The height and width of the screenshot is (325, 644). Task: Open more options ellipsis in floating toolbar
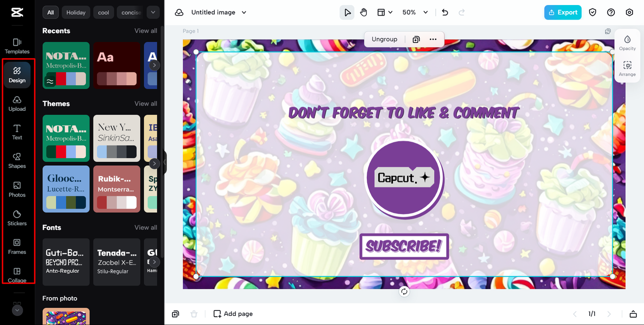[x=433, y=39]
